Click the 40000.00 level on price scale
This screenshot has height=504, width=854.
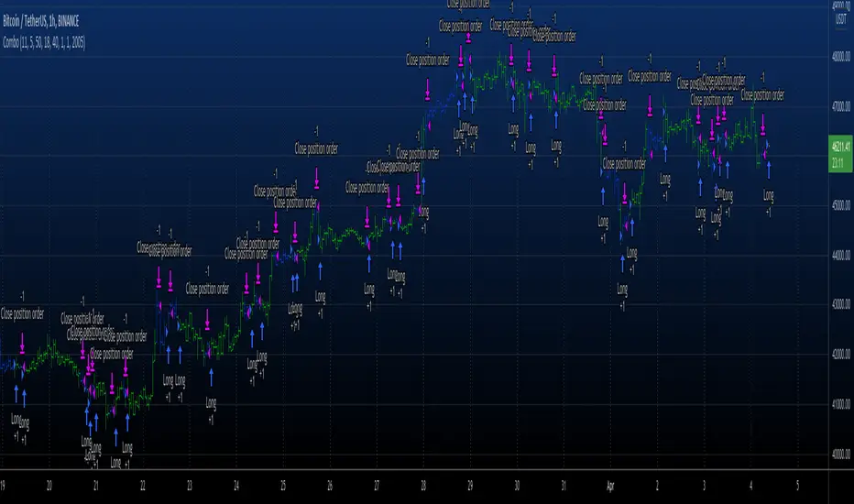839,453
